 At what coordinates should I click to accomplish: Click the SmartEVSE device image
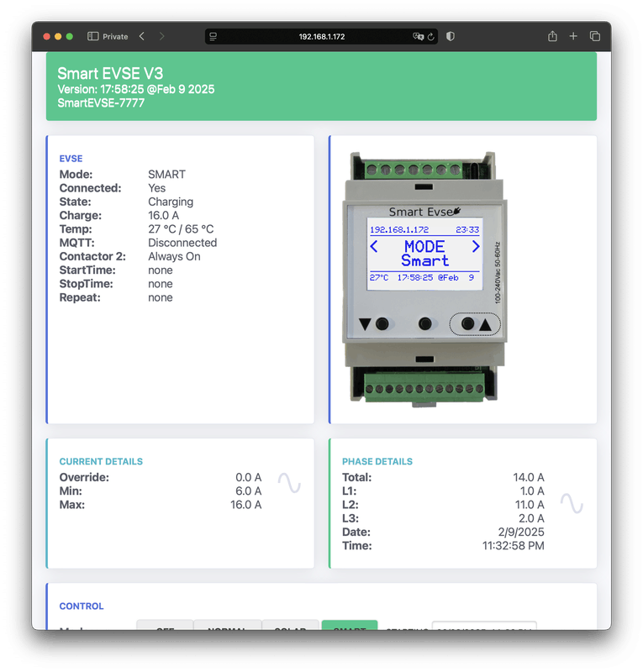point(424,278)
